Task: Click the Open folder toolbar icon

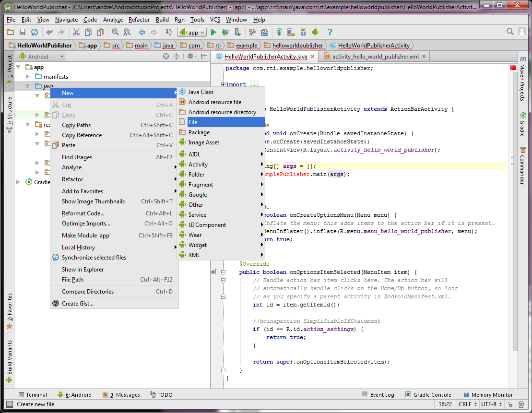Action: click(x=11, y=32)
